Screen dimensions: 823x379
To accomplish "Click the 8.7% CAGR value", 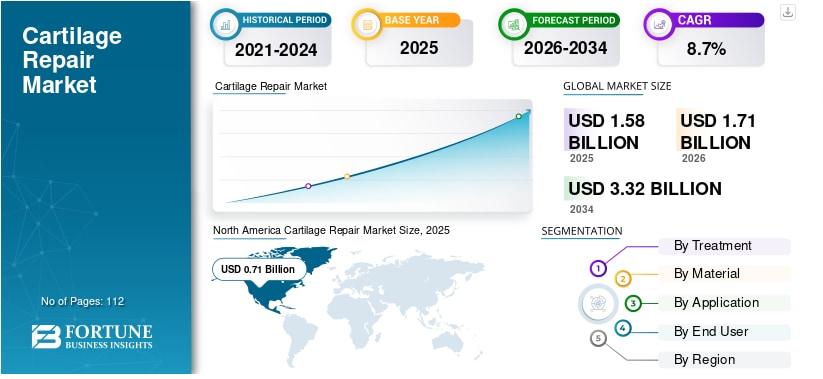I will coord(706,49).
